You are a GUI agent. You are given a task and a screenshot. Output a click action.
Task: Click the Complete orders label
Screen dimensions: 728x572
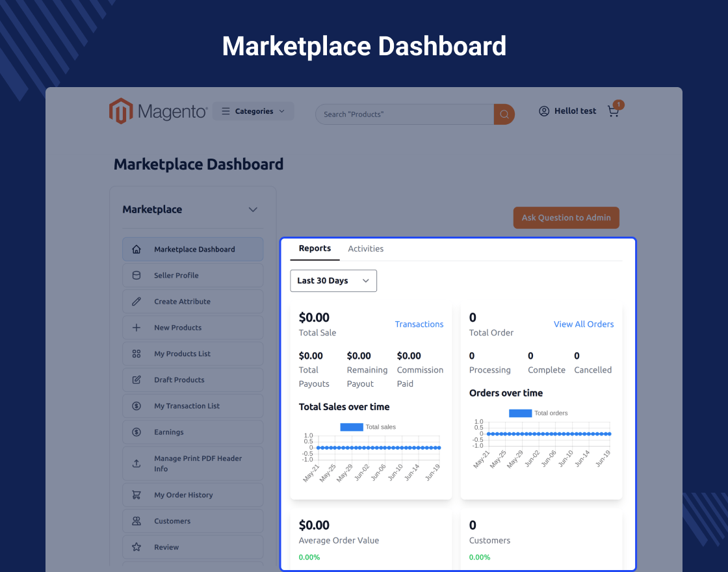click(x=547, y=370)
